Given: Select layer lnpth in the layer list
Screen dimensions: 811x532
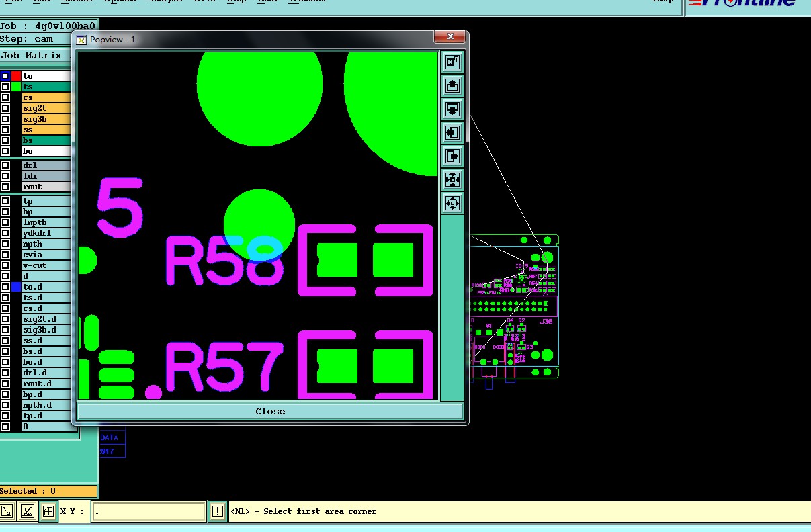Looking at the screenshot, I should click(46, 222).
